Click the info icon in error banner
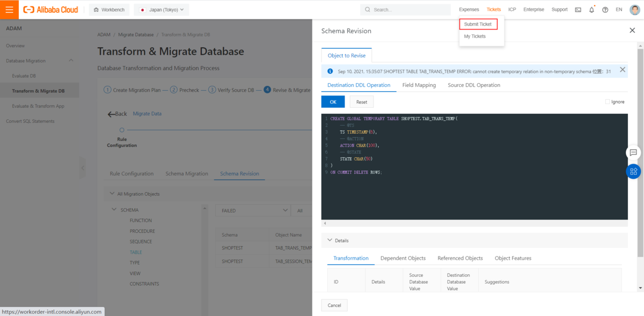 330,71
